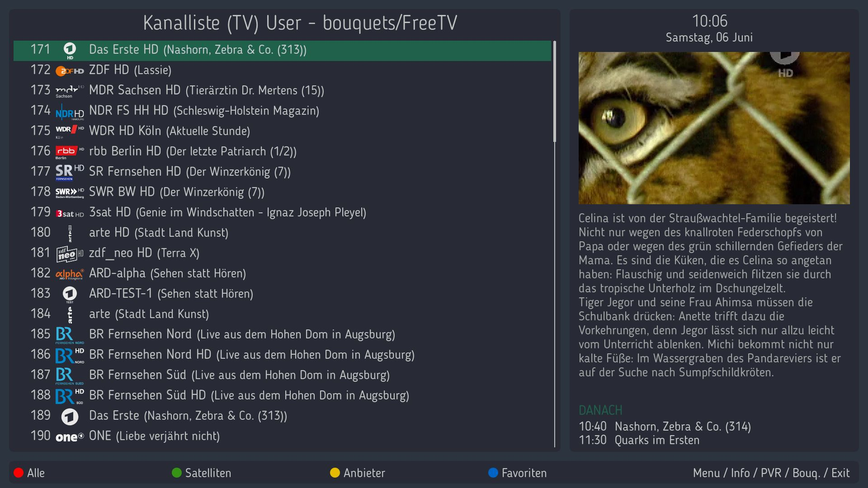
Task: Click the ARD-alpha channel logo
Action: (70, 274)
